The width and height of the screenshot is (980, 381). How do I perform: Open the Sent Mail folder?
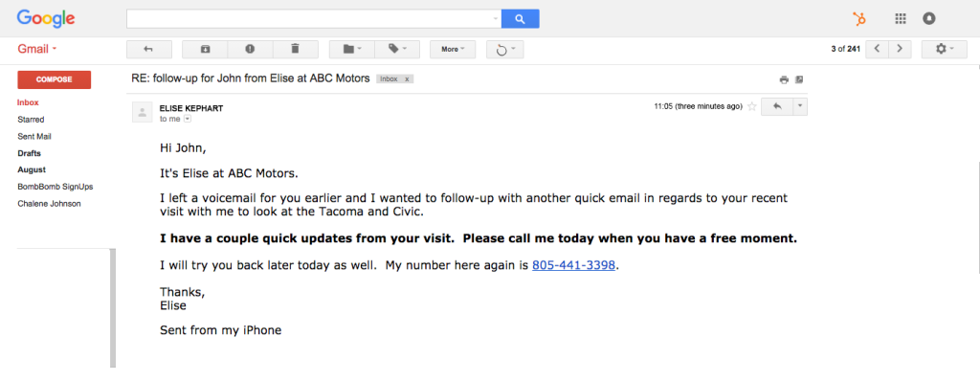34,136
